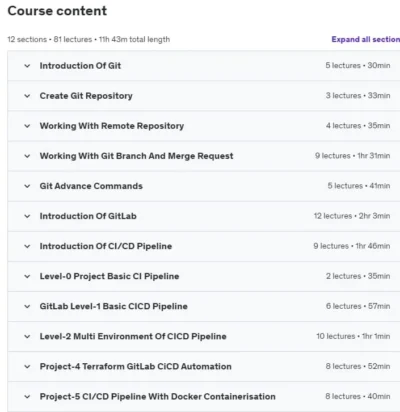Viewport: 400px width, 412px height.
Task: Expand the Create Git Repository chevron
Action: pyautogui.click(x=27, y=96)
